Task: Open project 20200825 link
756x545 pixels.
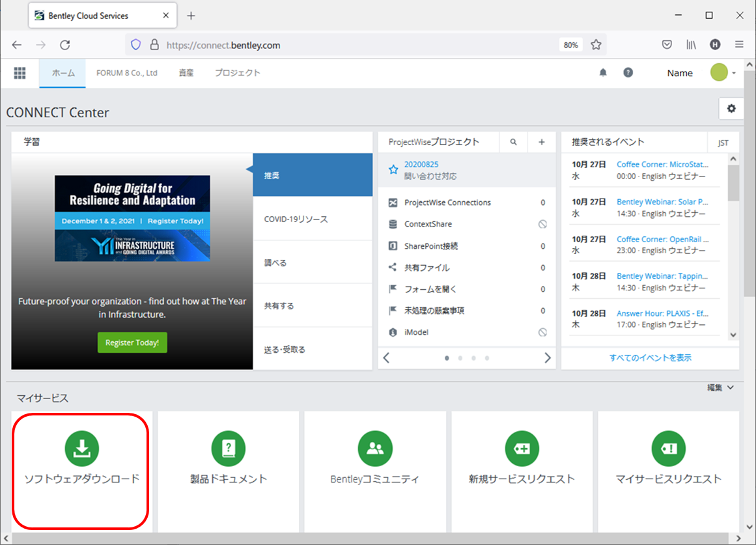Action: pos(421,165)
